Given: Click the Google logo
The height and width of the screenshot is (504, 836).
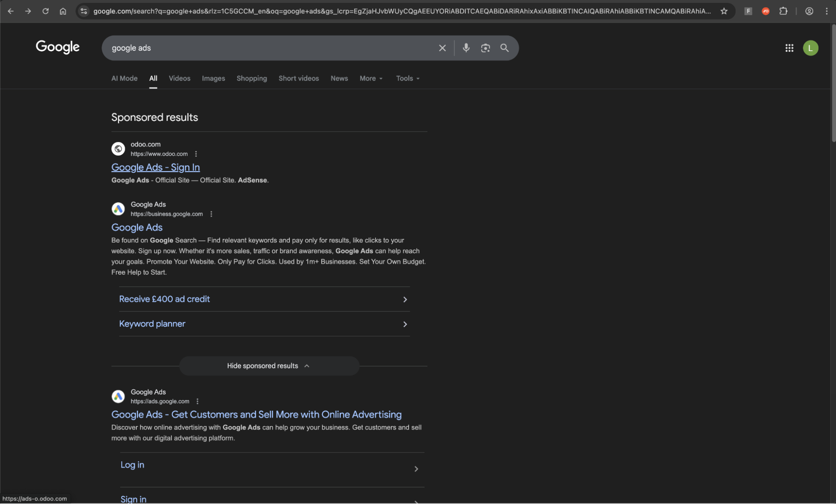Looking at the screenshot, I should click(57, 47).
